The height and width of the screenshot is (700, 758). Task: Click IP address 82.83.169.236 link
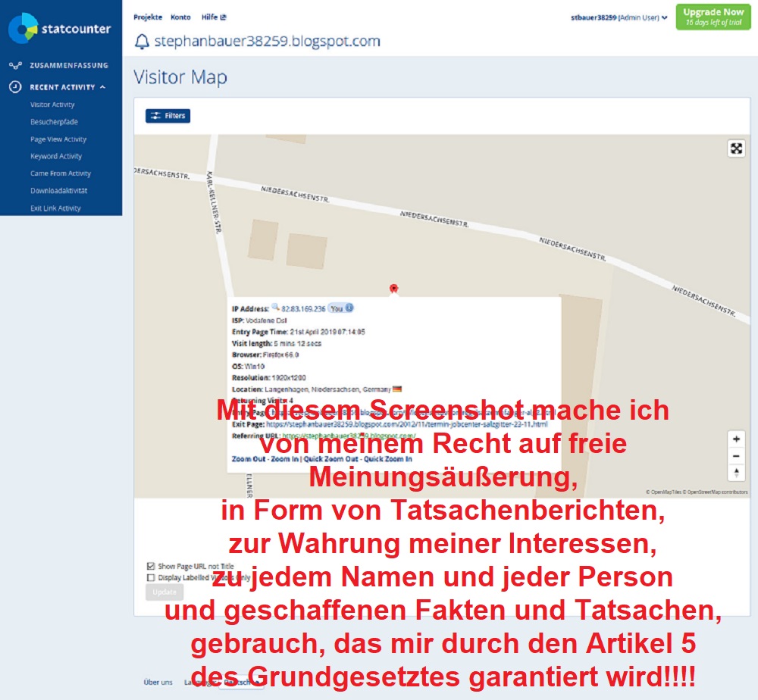tap(304, 308)
